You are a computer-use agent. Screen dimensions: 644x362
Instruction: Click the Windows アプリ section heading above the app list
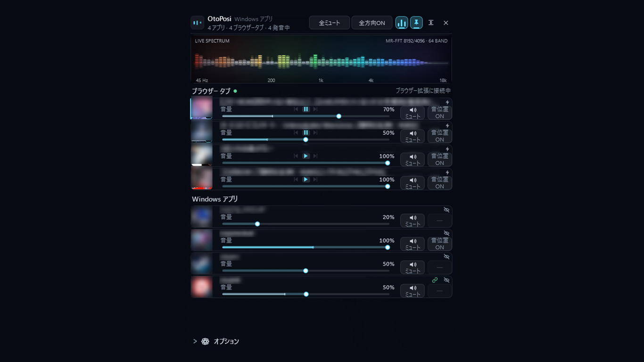click(x=215, y=199)
